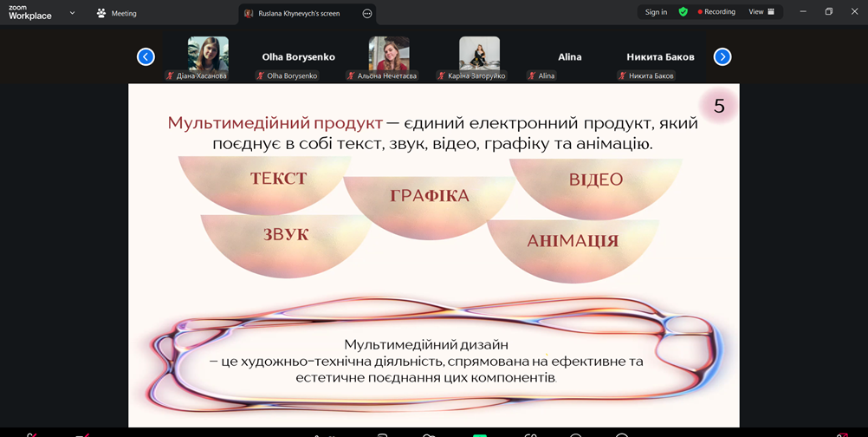Click the red Recording indicator
Viewport: 868px width, 437px height.
coord(716,12)
